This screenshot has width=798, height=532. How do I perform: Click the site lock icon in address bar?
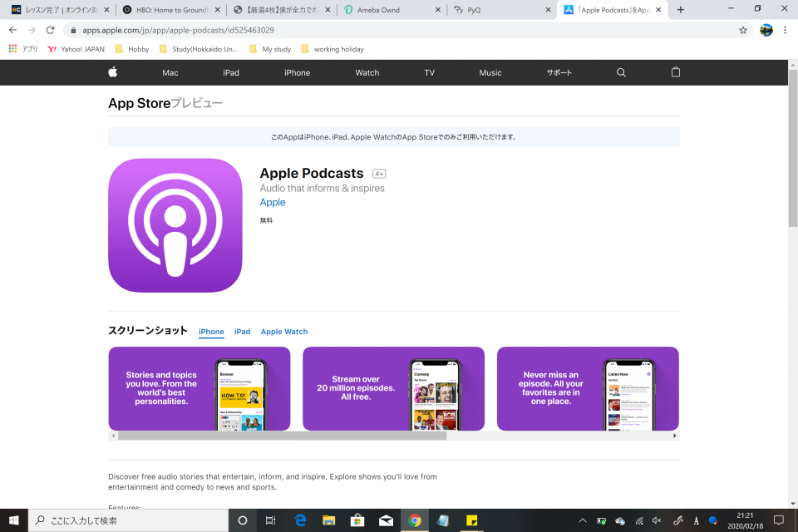tap(73, 30)
